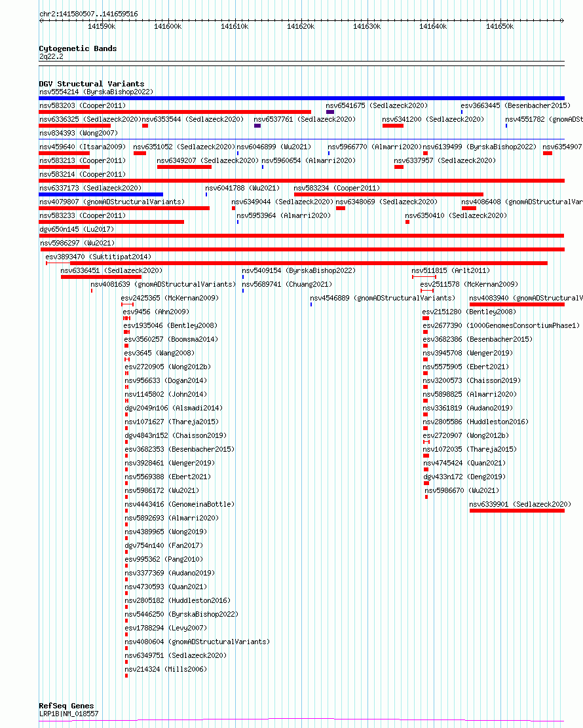
Task: Select the esv3893470 (Suktitipat2014) label
Action: 98,257
